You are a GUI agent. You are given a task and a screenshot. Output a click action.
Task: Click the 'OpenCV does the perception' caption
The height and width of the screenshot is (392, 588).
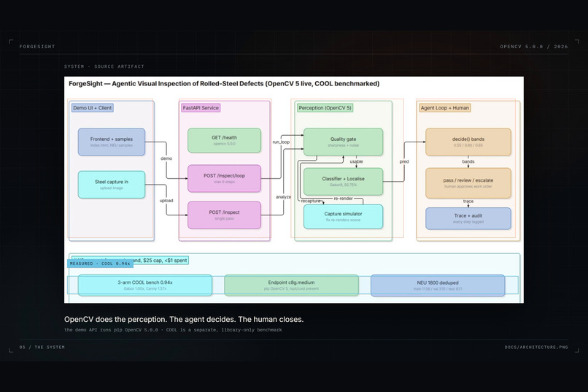click(x=184, y=319)
